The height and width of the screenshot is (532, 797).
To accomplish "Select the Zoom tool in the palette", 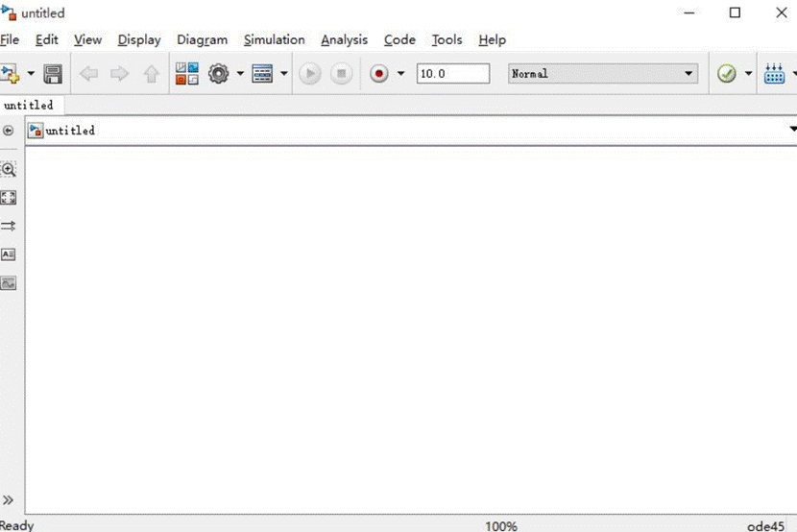I will pyautogui.click(x=8, y=169).
